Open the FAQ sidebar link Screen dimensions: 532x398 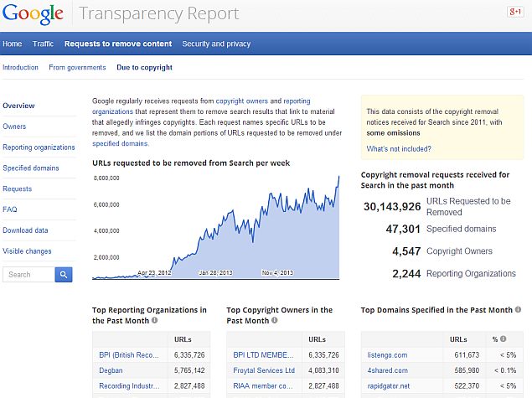coord(10,209)
